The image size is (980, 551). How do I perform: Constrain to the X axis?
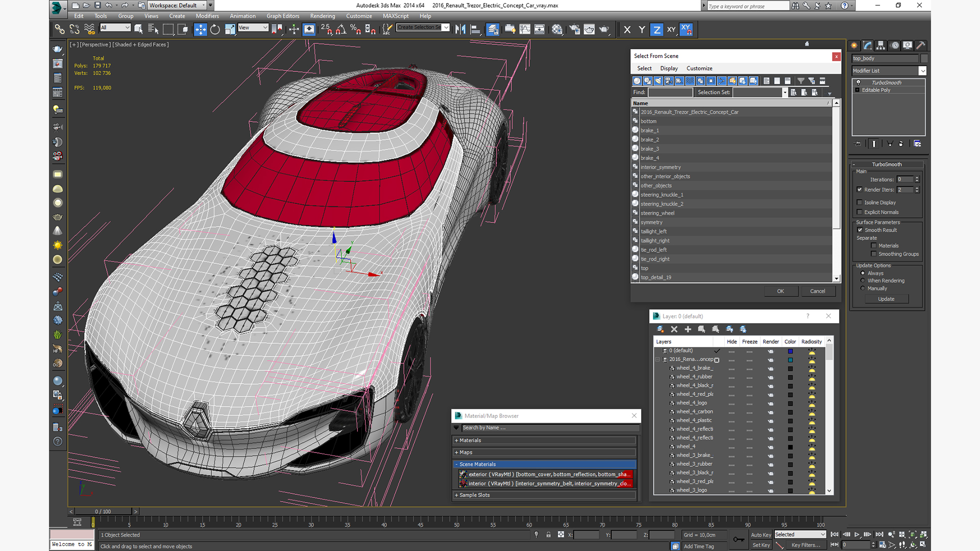click(627, 30)
